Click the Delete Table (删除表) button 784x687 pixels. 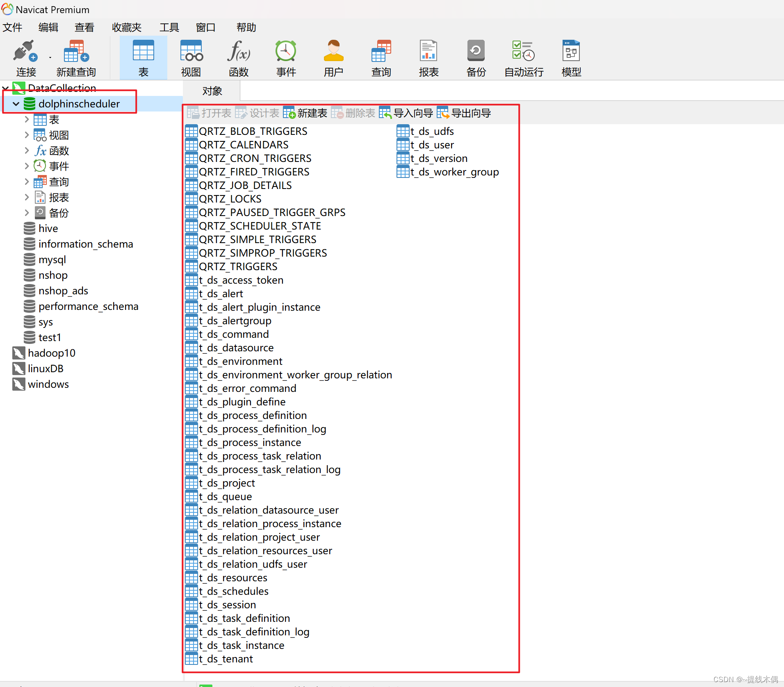click(353, 113)
